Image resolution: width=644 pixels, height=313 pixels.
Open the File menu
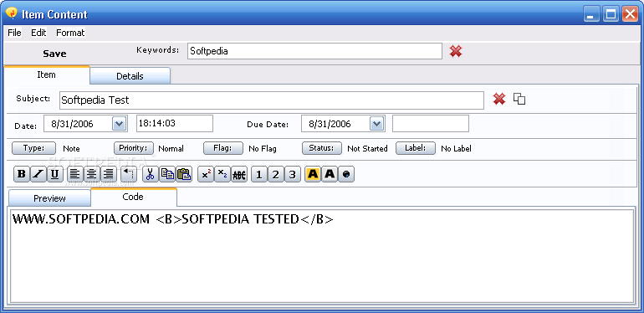(x=14, y=33)
